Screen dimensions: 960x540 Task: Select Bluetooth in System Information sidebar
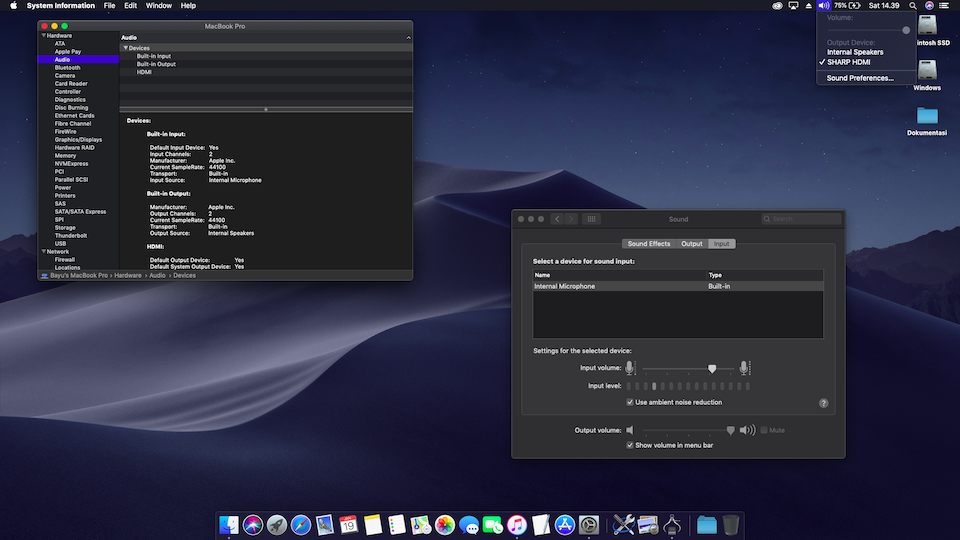pyautogui.click(x=67, y=67)
